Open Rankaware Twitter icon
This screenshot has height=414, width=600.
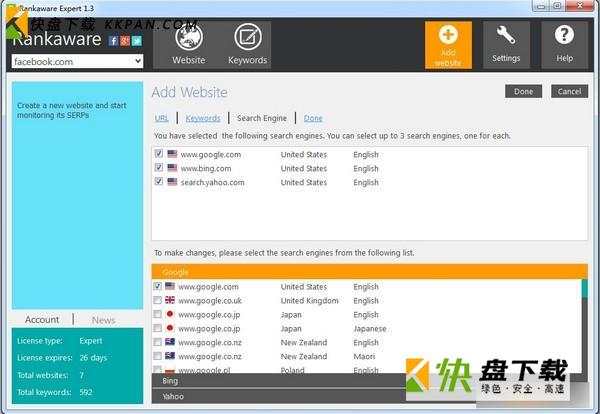click(x=137, y=41)
